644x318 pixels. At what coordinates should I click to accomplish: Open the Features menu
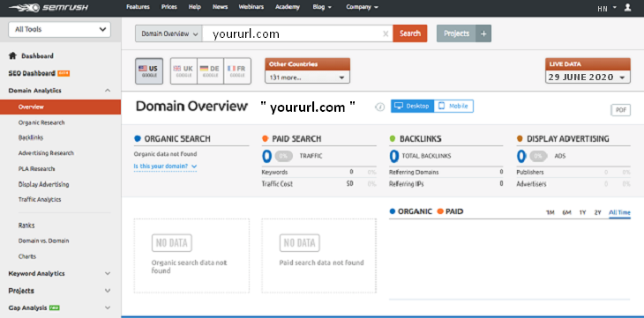[x=138, y=7]
